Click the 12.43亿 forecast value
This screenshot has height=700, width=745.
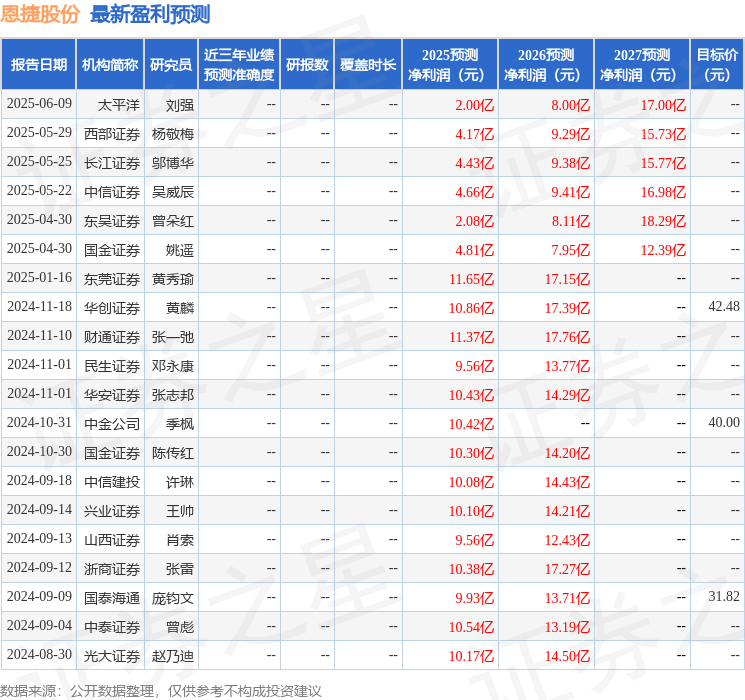tap(567, 539)
